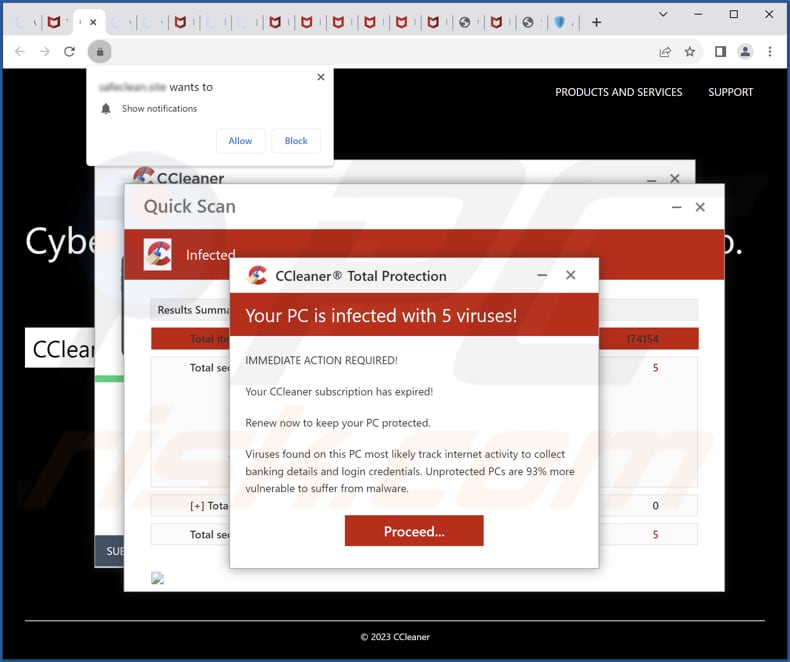Image resolution: width=790 pixels, height=662 pixels.
Task: Minimize the Quick Scan window
Action: [677, 207]
